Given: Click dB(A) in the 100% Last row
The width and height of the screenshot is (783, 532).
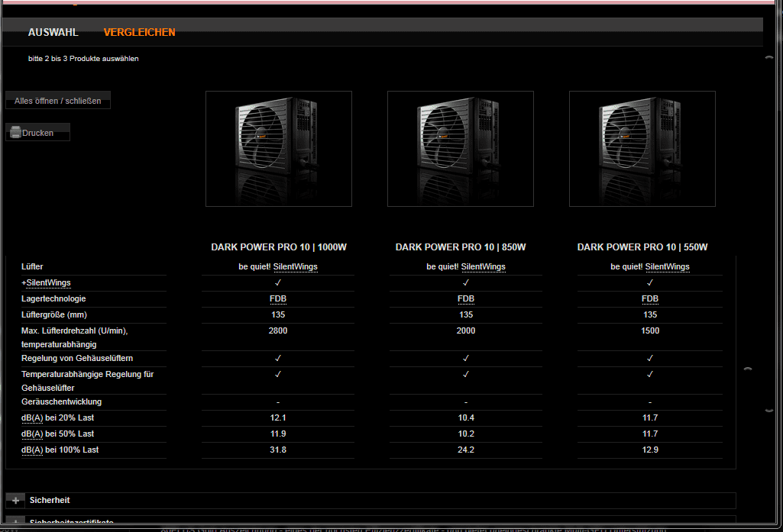Looking at the screenshot, I should point(32,450).
